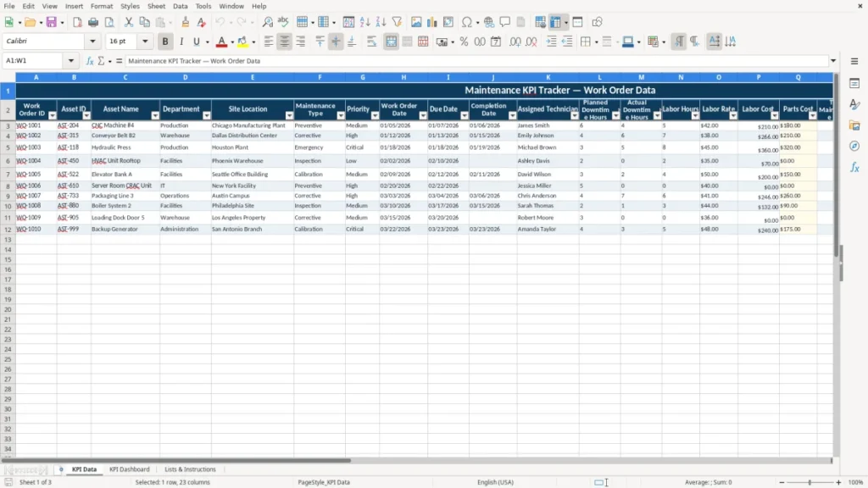Open the sidebar settings menu button

tap(854, 61)
